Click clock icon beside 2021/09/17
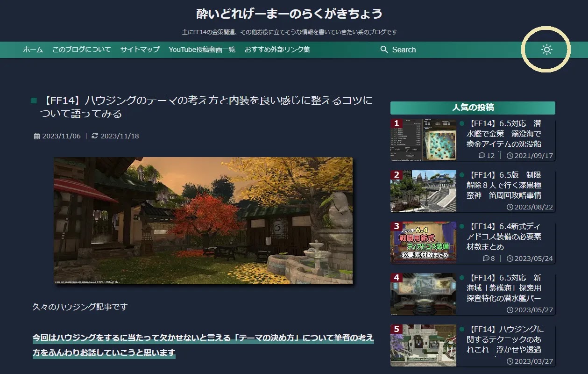 [x=510, y=156]
